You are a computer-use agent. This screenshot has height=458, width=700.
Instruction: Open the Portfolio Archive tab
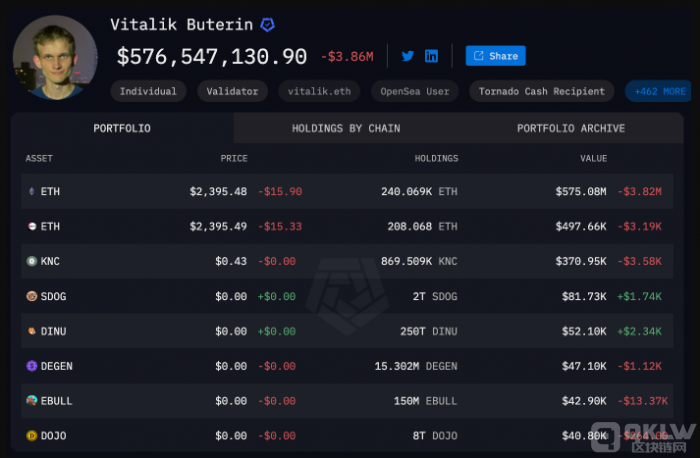570,128
